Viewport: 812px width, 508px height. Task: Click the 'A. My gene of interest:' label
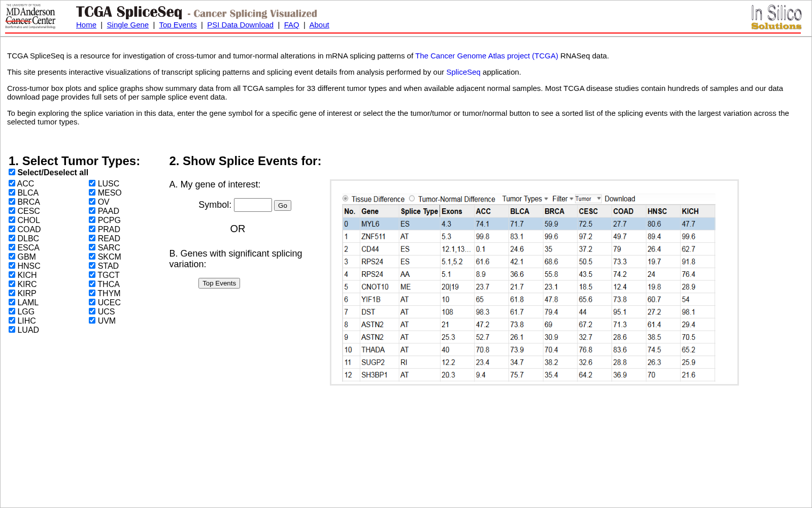(215, 184)
